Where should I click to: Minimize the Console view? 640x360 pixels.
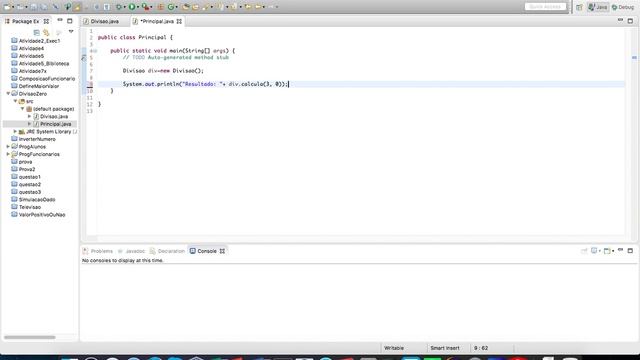[x=620, y=250]
